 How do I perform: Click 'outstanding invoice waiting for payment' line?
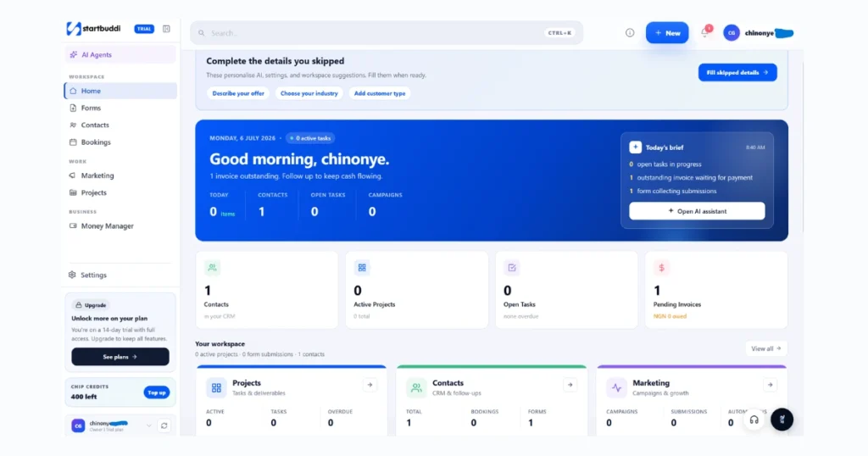click(695, 178)
